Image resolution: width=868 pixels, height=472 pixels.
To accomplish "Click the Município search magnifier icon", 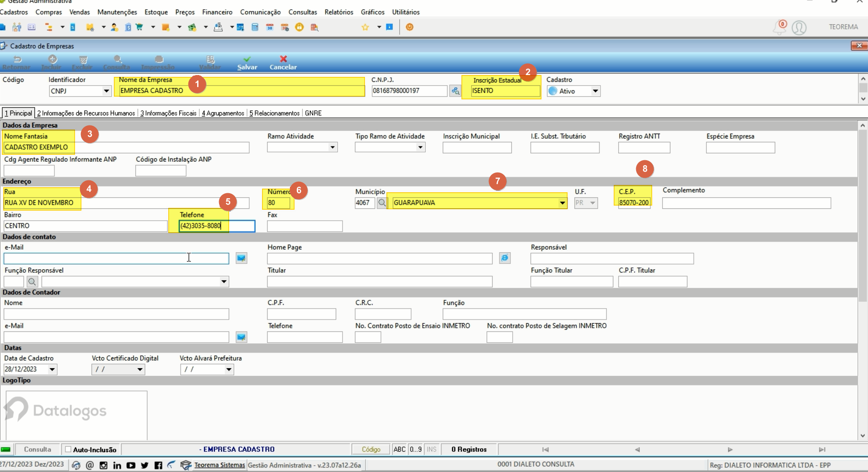I will click(382, 202).
